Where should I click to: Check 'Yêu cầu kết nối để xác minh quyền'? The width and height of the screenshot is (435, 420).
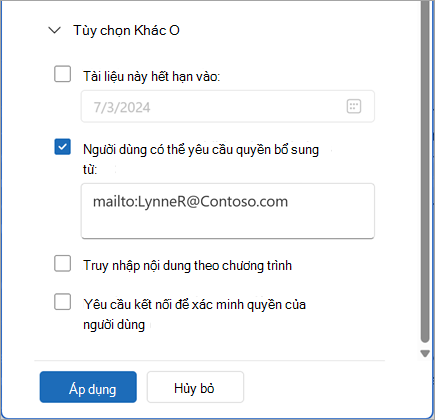point(62,302)
